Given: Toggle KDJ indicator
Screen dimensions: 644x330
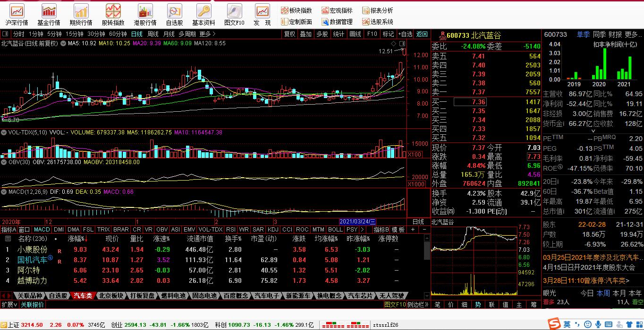Looking at the screenshot, I should 273,230.
